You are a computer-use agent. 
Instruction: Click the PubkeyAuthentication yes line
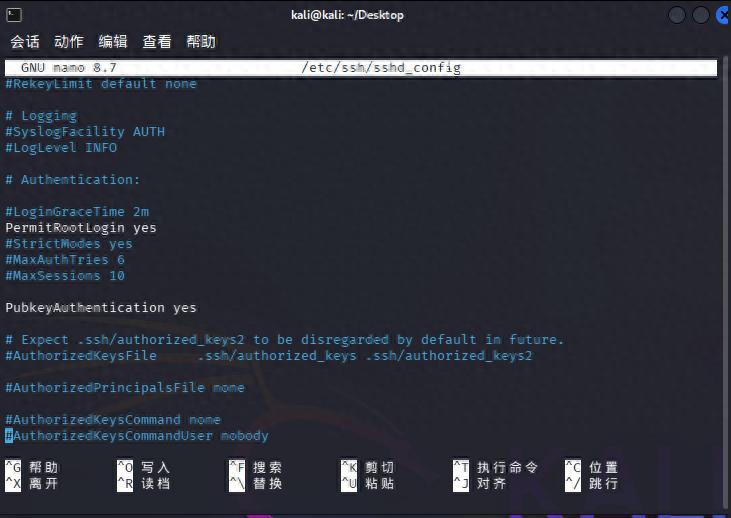[x=101, y=308]
